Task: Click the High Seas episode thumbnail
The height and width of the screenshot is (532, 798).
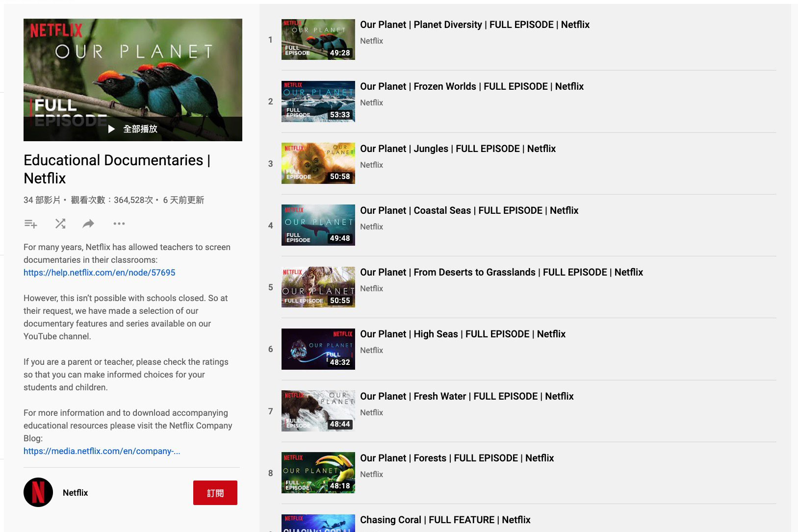Action: pyautogui.click(x=318, y=349)
